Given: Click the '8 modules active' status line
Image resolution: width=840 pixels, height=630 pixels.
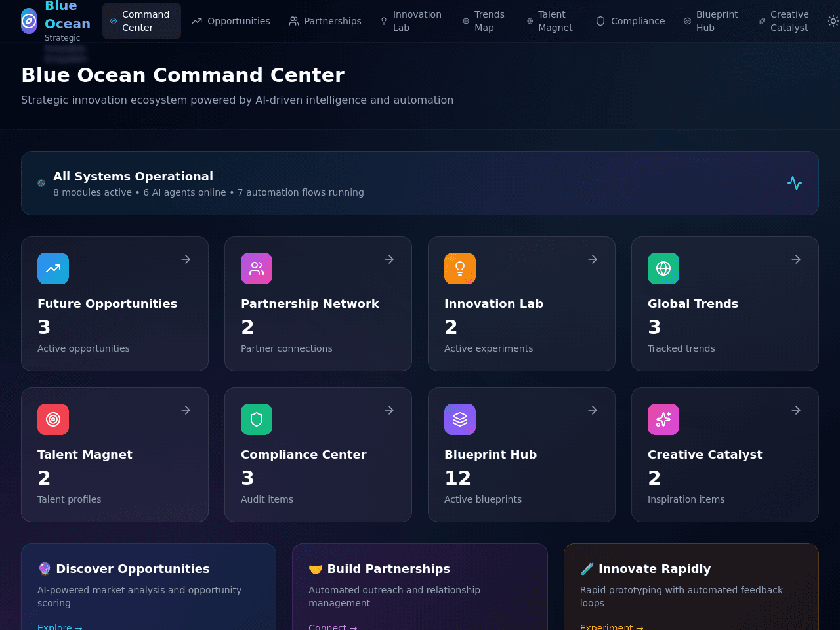Looking at the screenshot, I should (x=209, y=192).
